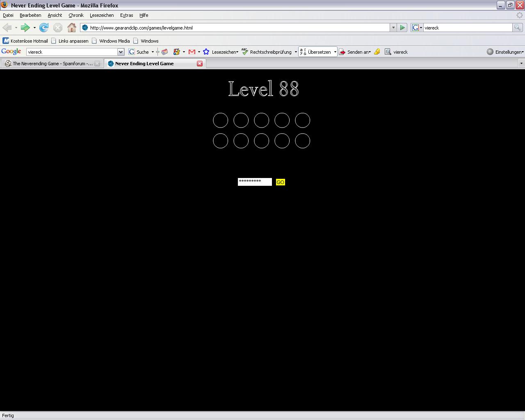Toggle the first circle in top row
The image size is (525, 420).
click(220, 120)
